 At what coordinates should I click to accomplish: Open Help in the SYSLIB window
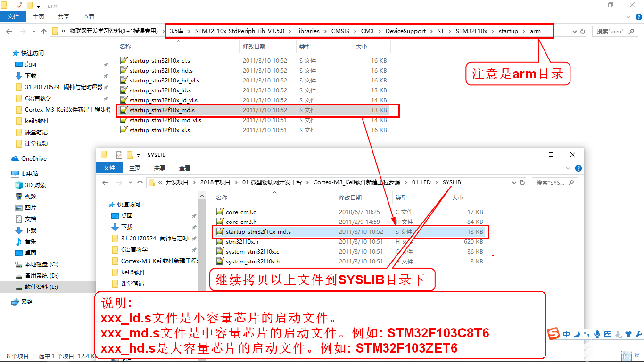click(578, 168)
